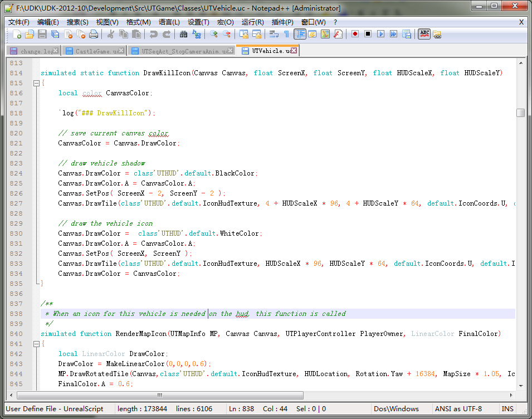Click the Print icon in toolbar

click(x=94, y=34)
